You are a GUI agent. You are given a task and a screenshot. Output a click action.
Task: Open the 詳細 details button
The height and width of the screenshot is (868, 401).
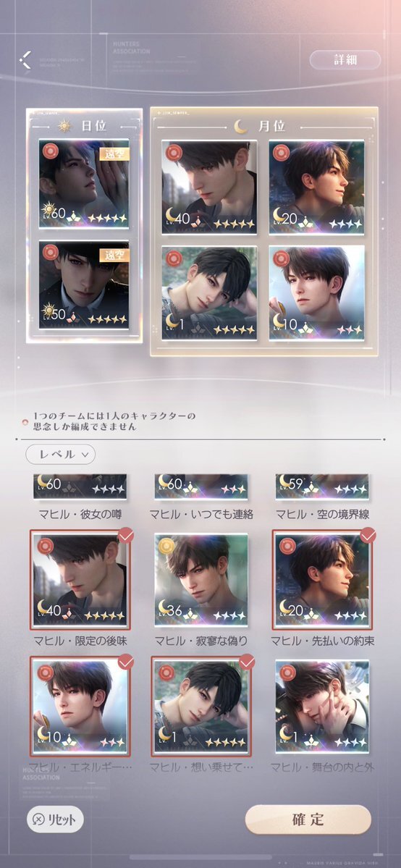pyautogui.click(x=345, y=60)
